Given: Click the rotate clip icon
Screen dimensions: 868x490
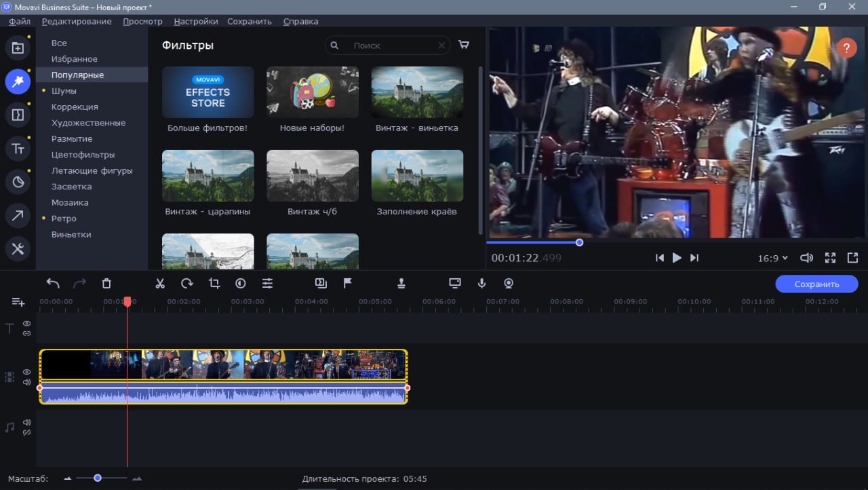Looking at the screenshot, I should pos(187,284).
